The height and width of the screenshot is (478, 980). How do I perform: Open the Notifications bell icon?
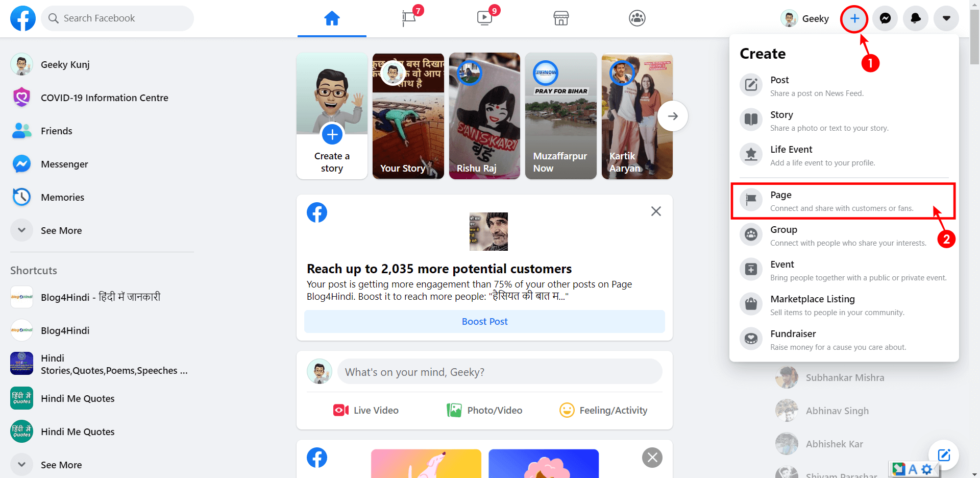coord(916,18)
